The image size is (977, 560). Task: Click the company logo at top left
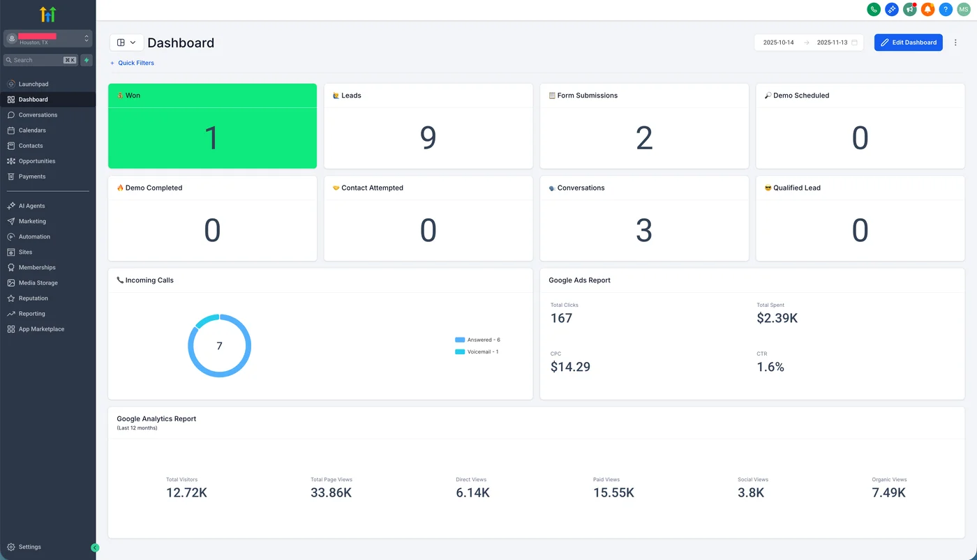pos(46,13)
